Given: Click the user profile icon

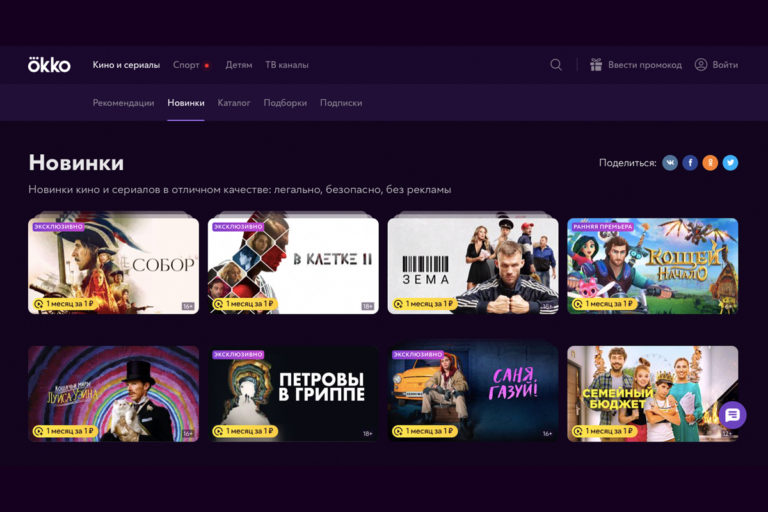Looking at the screenshot, I should click(x=701, y=65).
